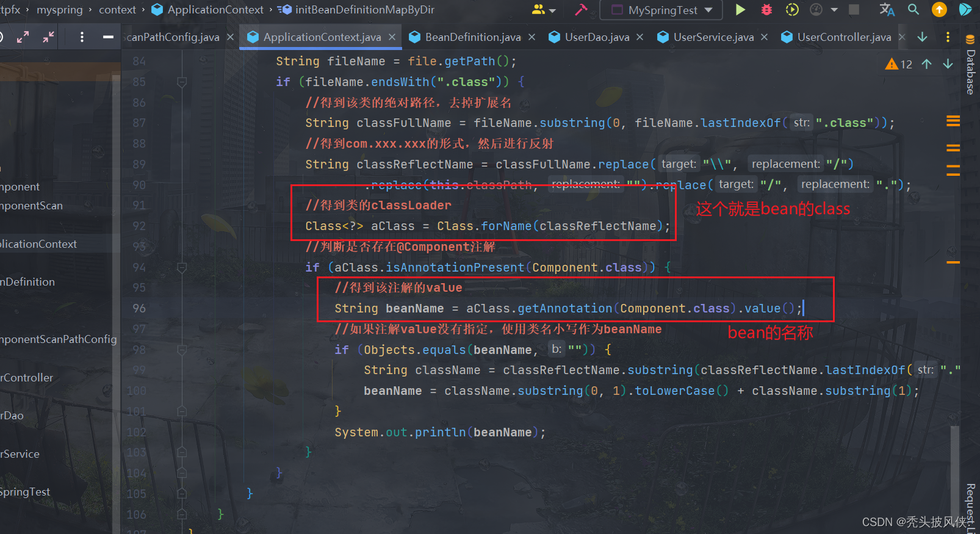Image resolution: width=980 pixels, height=534 pixels.
Task: Stop the running process
Action: [x=854, y=10]
